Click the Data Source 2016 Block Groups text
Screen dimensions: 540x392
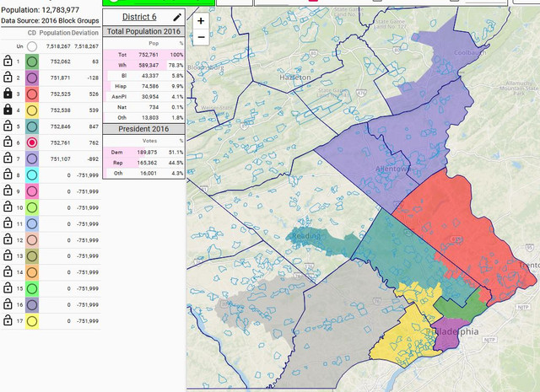(x=50, y=20)
